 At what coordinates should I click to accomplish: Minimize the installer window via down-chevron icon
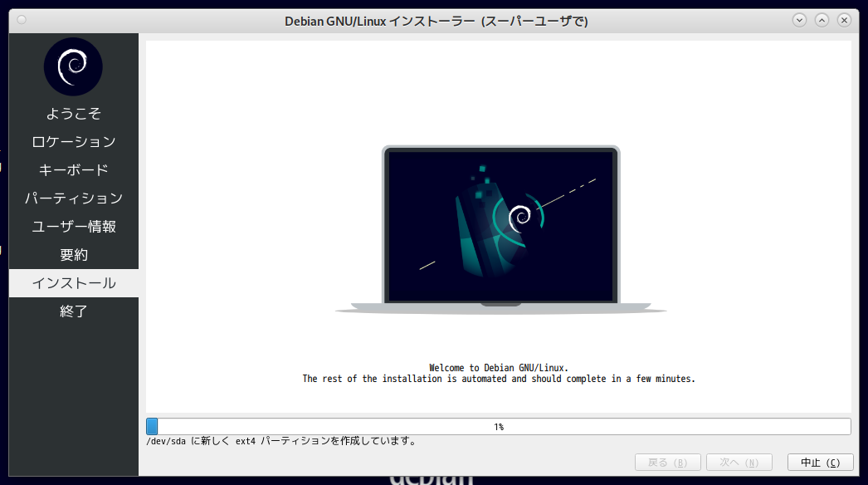799,21
